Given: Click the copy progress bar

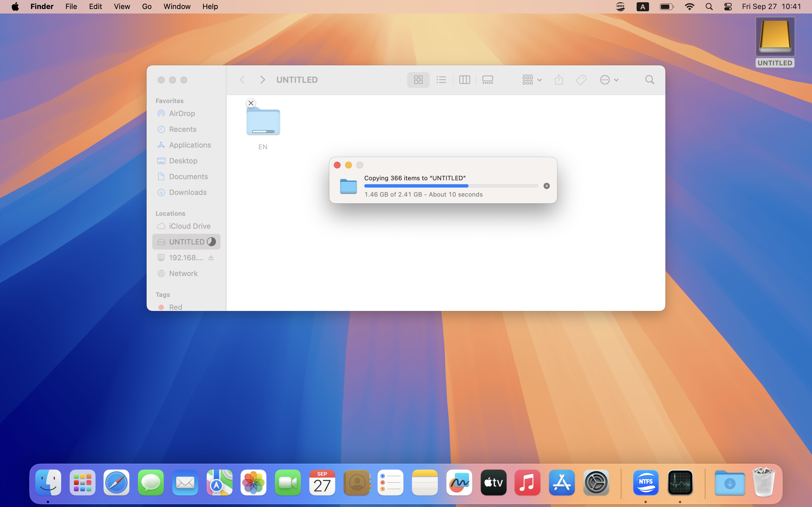Looking at the screenshot, I should 451,186.
